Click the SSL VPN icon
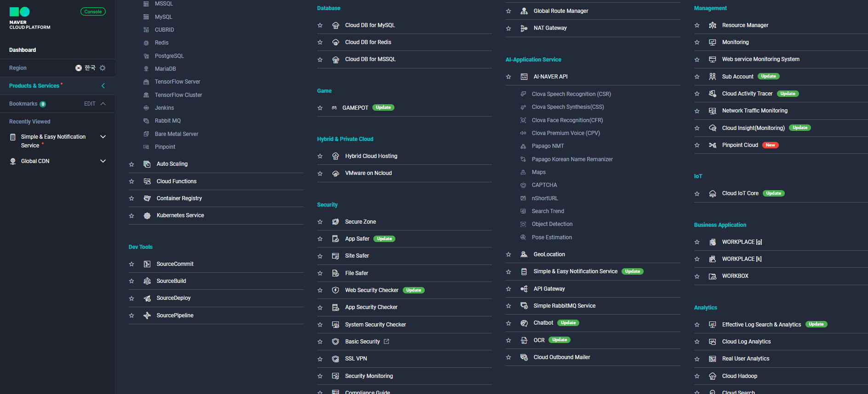Viewport: 868px width, 394px height. coord(336,359)
